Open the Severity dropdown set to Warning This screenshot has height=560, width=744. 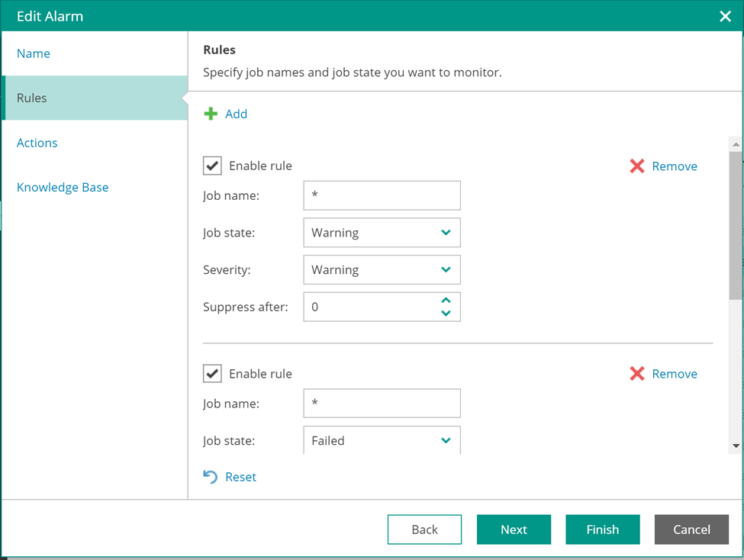[x=382, y=270]
